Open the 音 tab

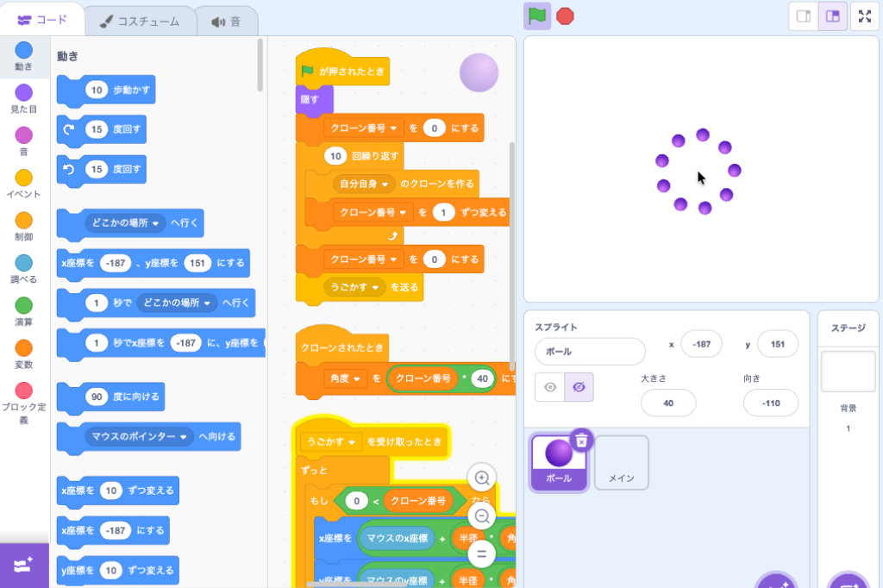(227, 22)
